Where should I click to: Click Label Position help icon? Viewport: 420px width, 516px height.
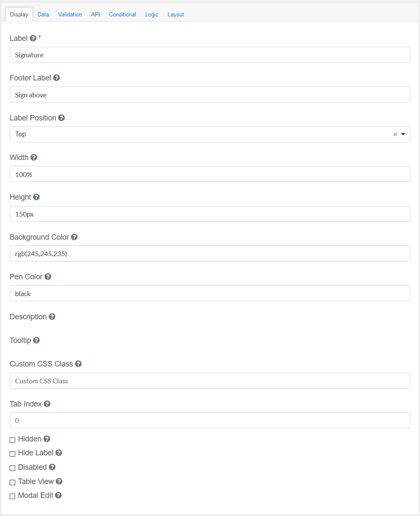tap(62, 118)
